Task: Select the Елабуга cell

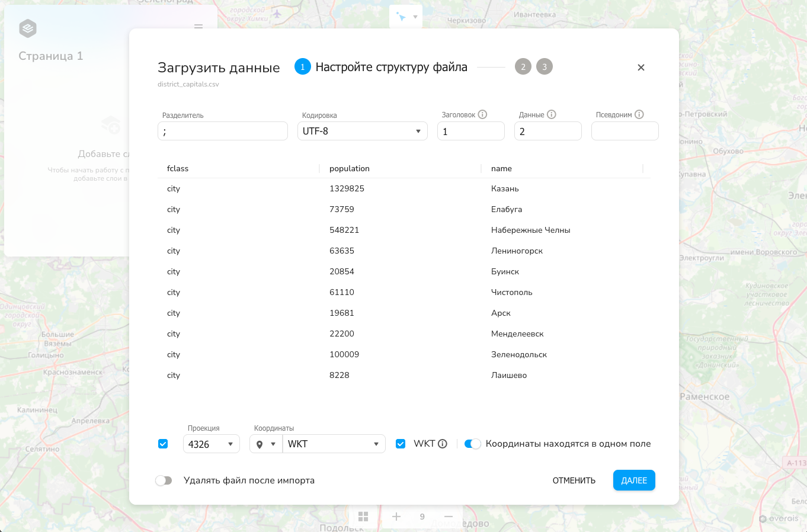Action: pos(507,209)
